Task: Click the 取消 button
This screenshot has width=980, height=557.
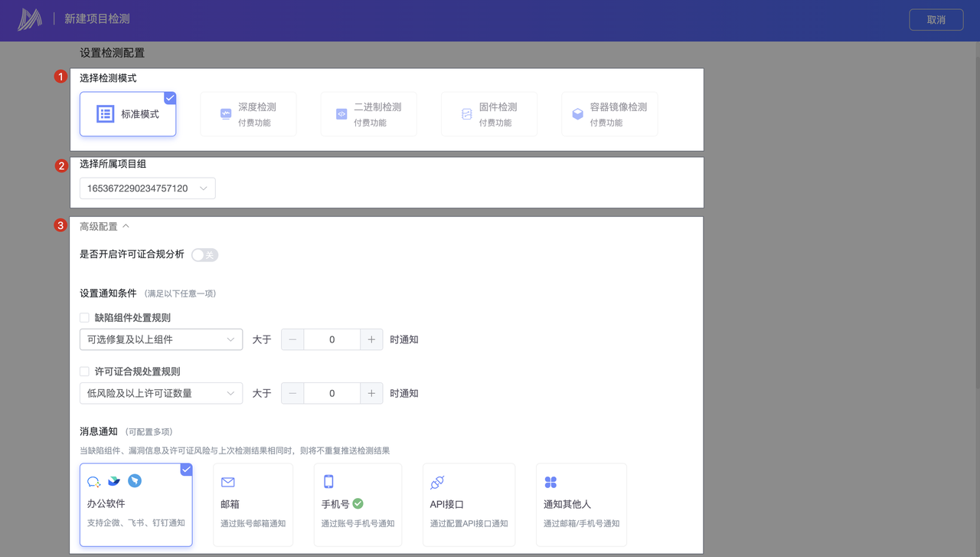Action: pos(936,20)
